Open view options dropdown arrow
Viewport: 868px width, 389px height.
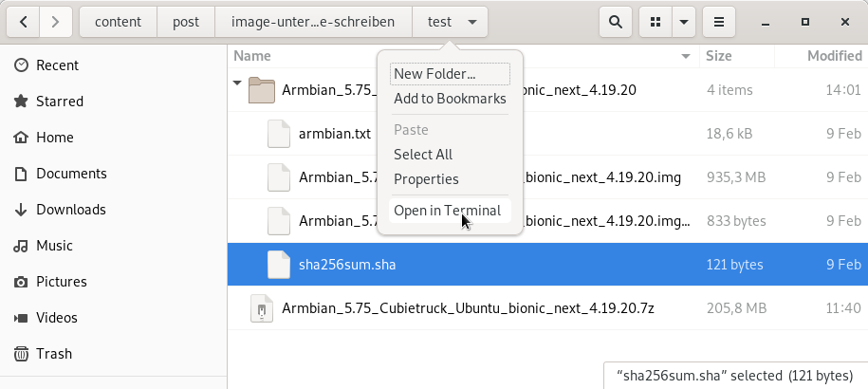[683, 21]
